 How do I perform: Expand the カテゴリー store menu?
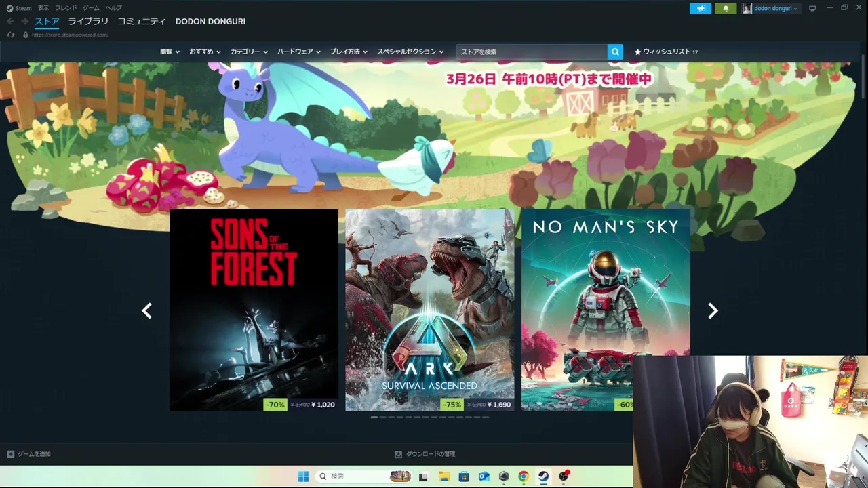click(249, 52)
